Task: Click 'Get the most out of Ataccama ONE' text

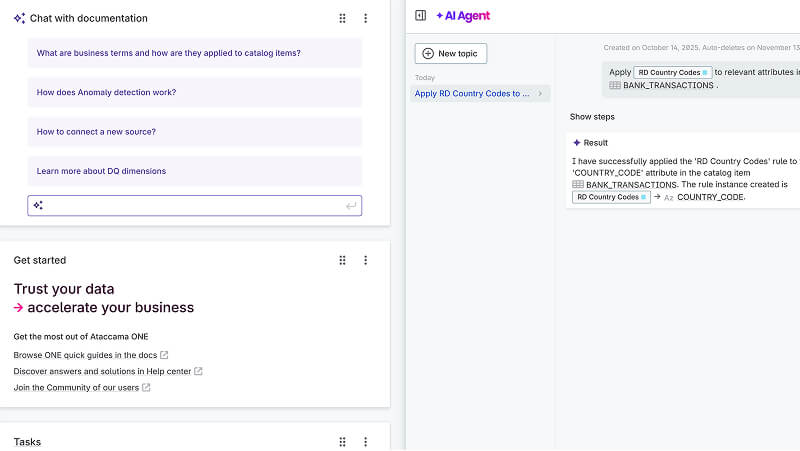Action: point(81,337)
